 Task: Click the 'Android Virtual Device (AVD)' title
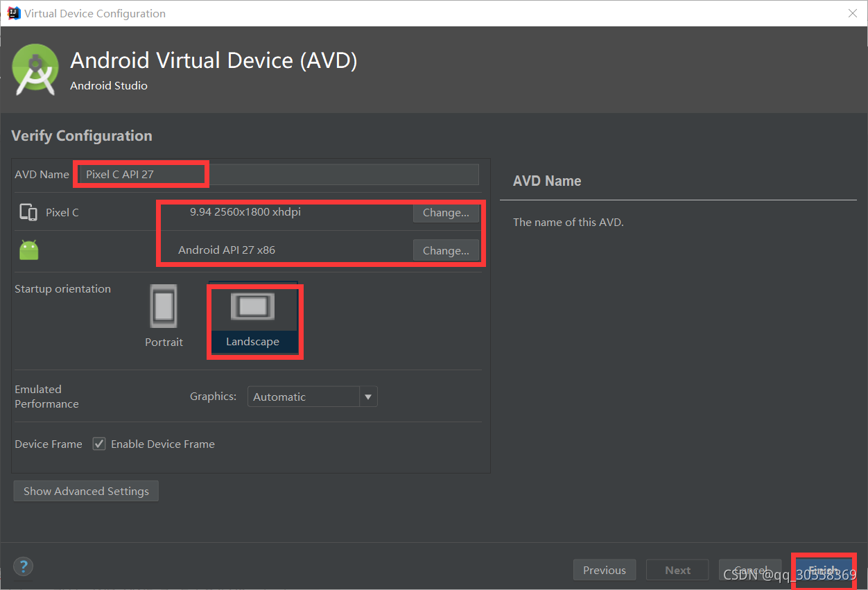(214, 61)
